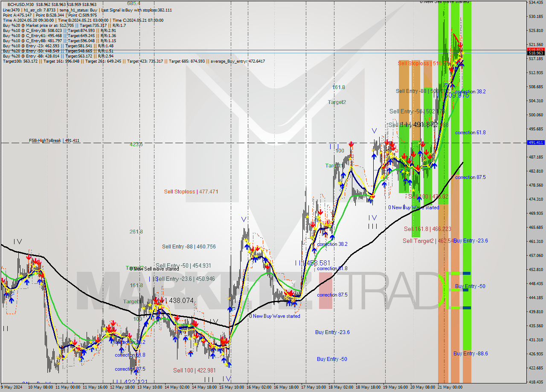Click the 461.310 price axis value
Viewport: 546px width, 392px height.
536,242
